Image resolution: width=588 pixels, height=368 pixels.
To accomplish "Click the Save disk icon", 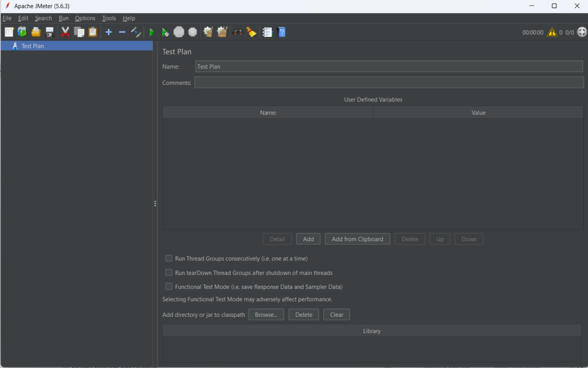I will coord(50,32).
